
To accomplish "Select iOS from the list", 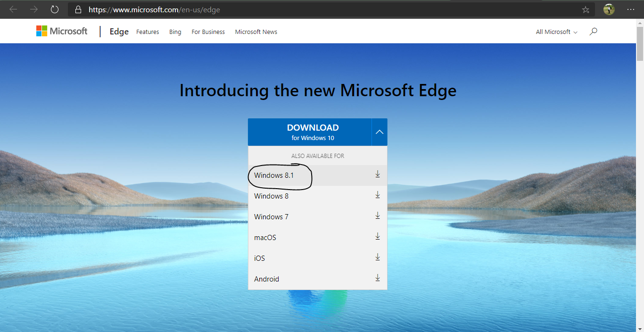I will [318, 258].
